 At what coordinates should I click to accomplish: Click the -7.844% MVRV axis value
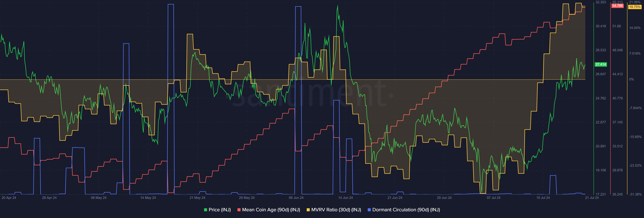[x=635, y=108]
